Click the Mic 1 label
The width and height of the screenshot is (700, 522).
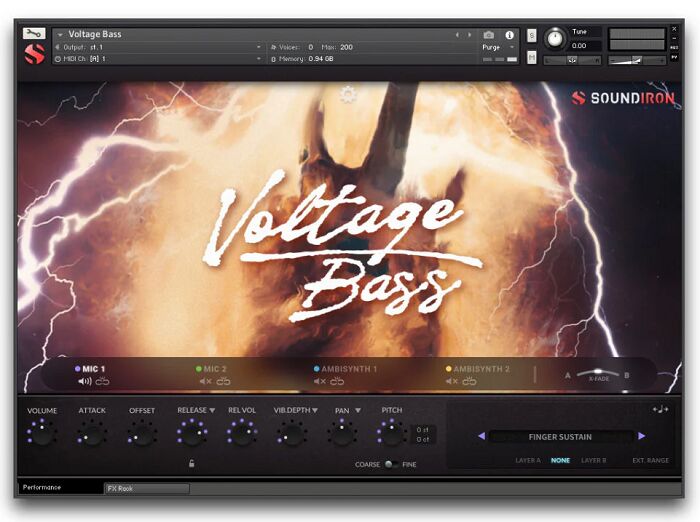[x=94, y=369]
